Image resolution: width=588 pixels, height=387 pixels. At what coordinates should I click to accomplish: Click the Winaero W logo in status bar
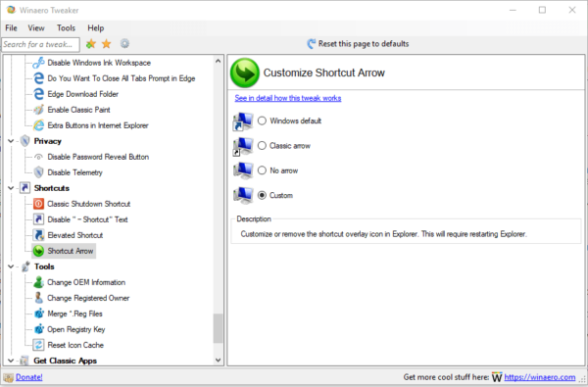click(497, 377)
